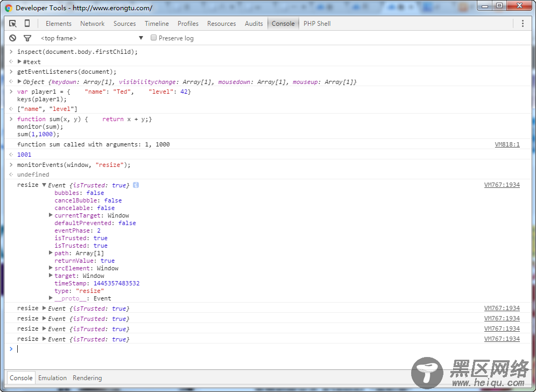Open the Emulation drawer tab
Image resolution: width=536 pixels, height=392 pixels.
click(x=52, y=378)
